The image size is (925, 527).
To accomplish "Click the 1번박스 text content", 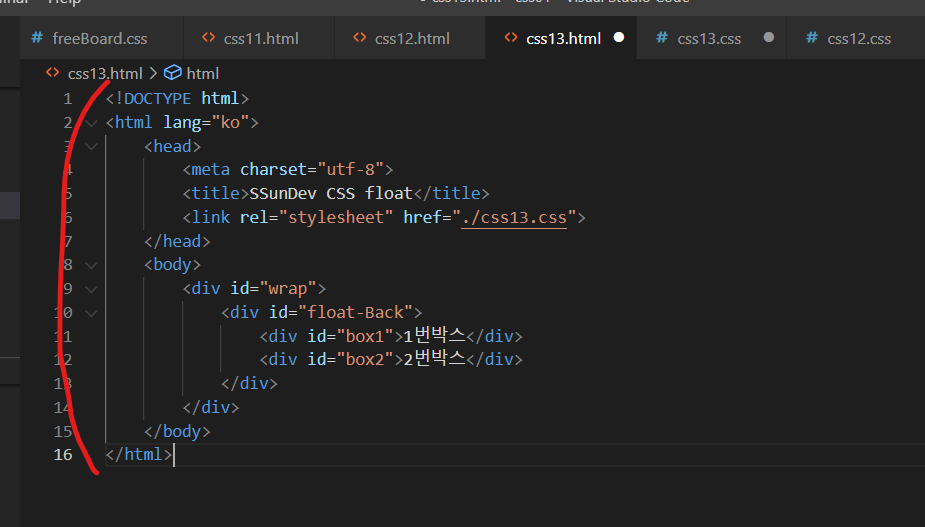I will (435, 335).
